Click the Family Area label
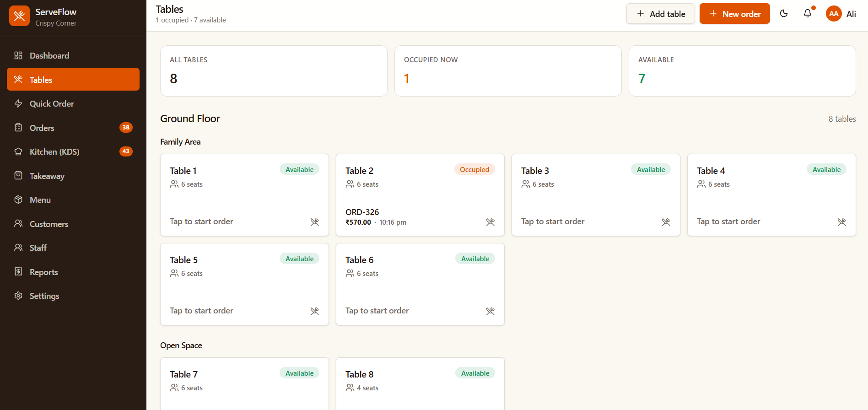The image size is (868, 410). click(x=180, y=142)
